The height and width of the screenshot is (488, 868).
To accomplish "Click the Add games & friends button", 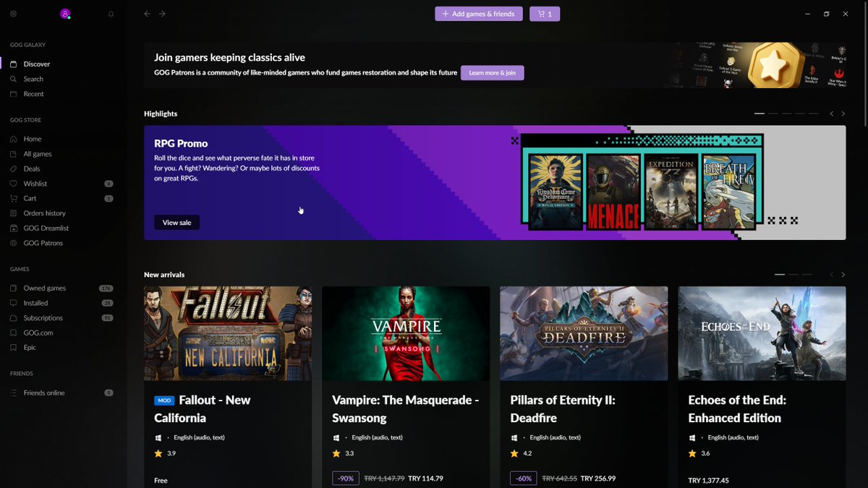I will [x=479, y=14].
